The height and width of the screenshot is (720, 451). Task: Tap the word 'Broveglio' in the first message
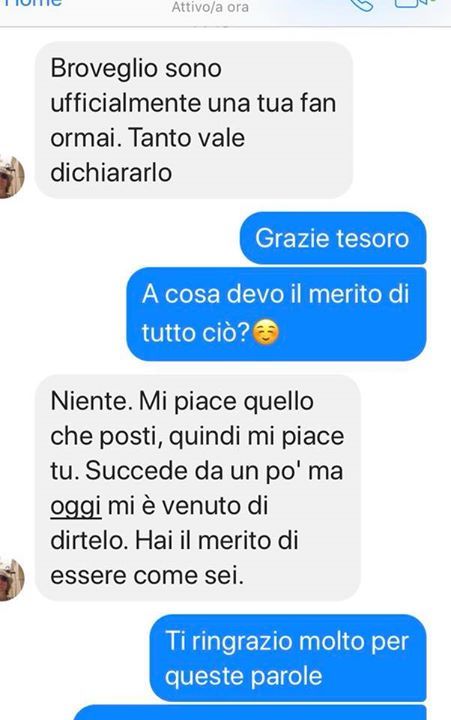(104, 68)
